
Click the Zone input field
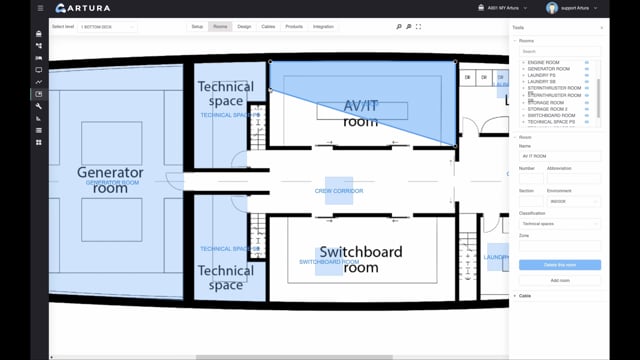[560, 246]
